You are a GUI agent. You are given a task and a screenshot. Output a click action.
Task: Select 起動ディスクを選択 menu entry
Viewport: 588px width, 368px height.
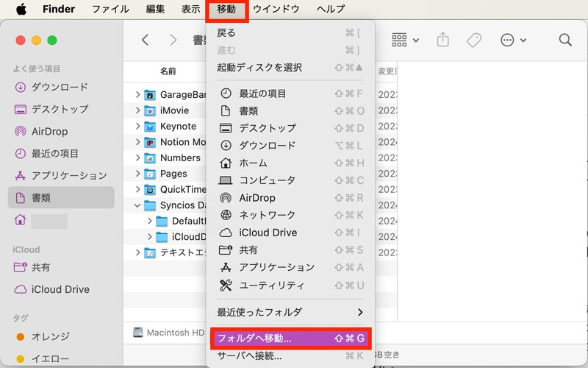click(x=290, y=68)
